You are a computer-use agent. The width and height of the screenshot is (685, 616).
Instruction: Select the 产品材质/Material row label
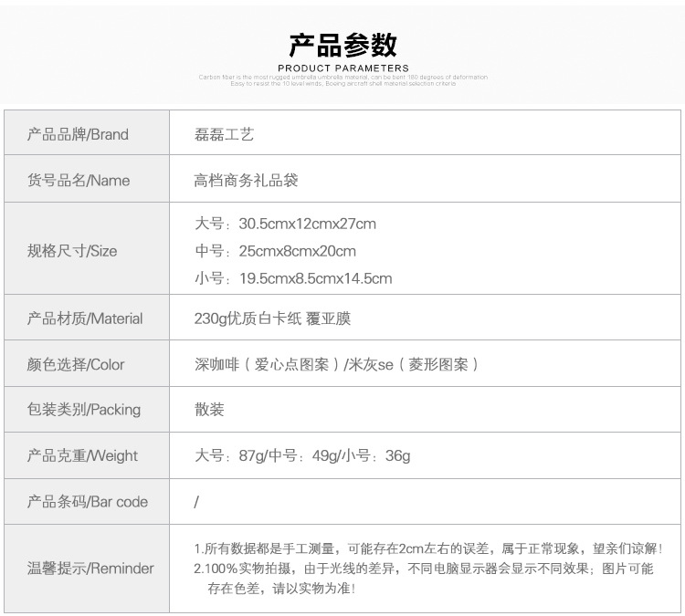click(85, 318)
